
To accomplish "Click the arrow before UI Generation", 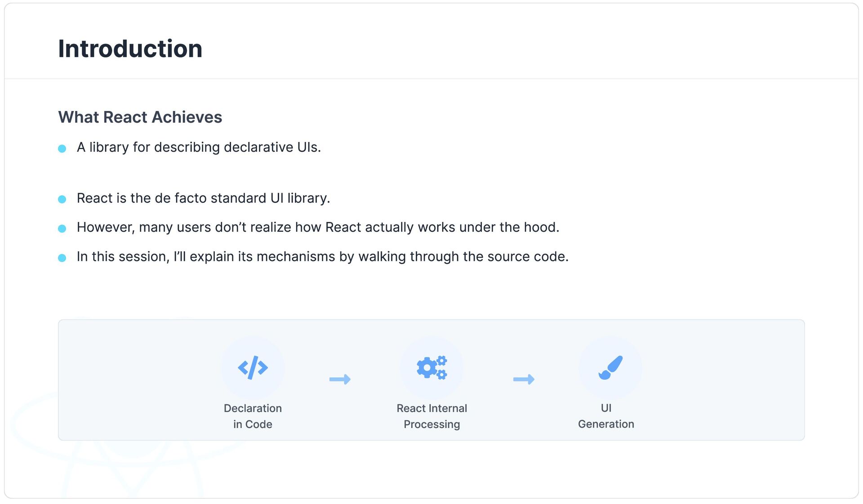I will (x=524, y=379).
